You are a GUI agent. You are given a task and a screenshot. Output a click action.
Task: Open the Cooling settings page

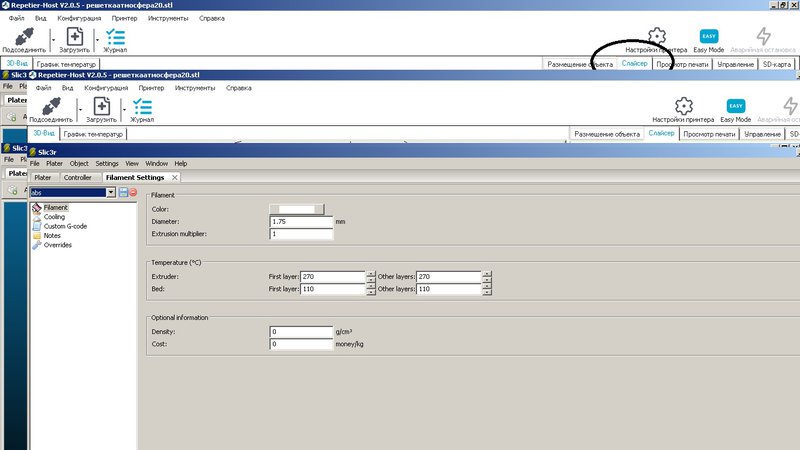click(54, 216)
